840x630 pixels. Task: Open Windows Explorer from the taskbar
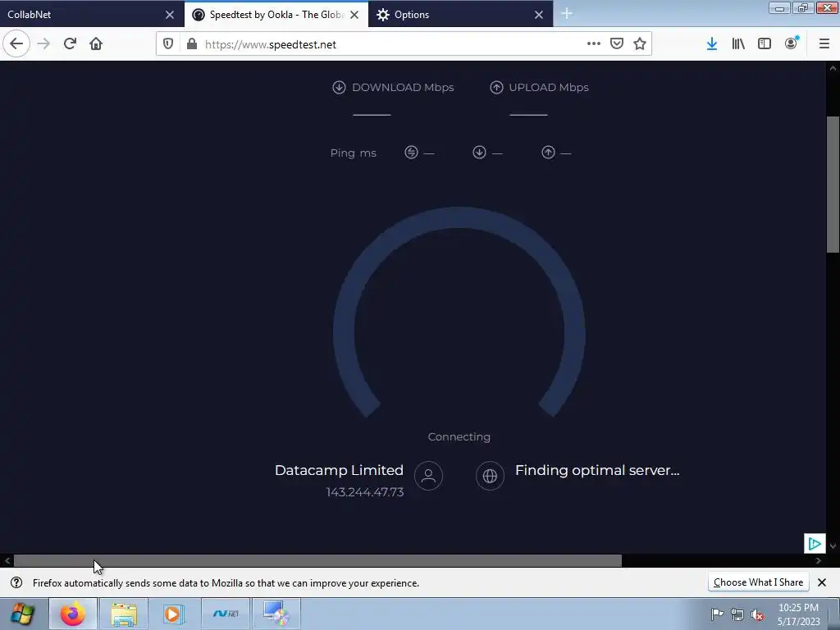(124, 614)
